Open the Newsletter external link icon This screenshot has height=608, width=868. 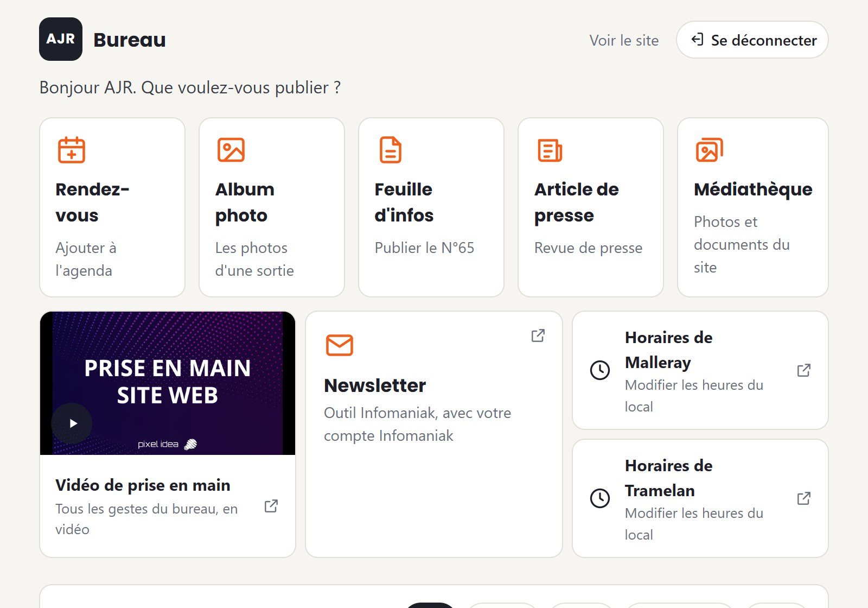(538, 335)
